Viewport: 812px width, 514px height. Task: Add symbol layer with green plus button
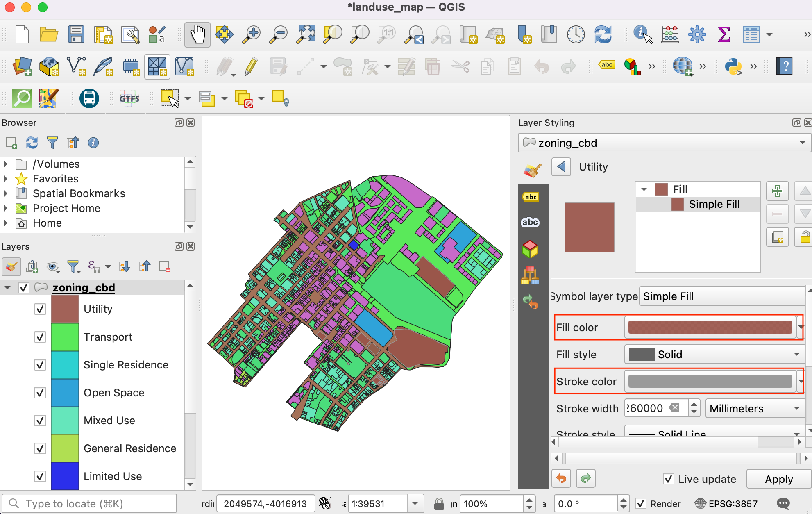(777, 191)
